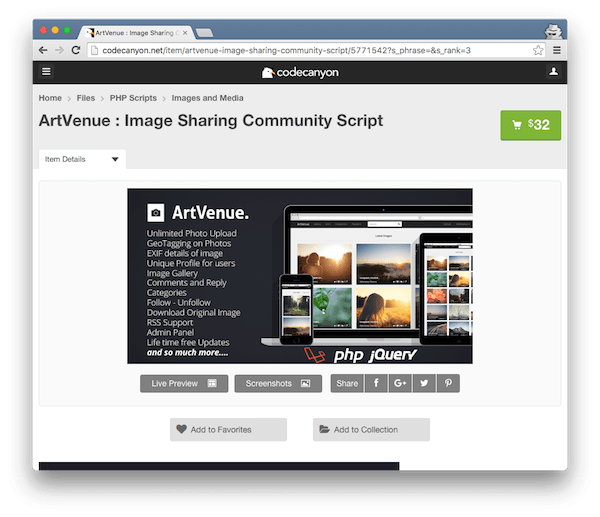
Task: Close the ArtVenue browser tab
Action: point(185,33)
